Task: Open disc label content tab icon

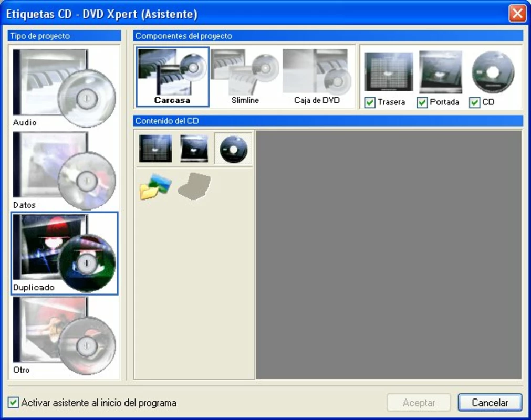Action: pos(233,149)
